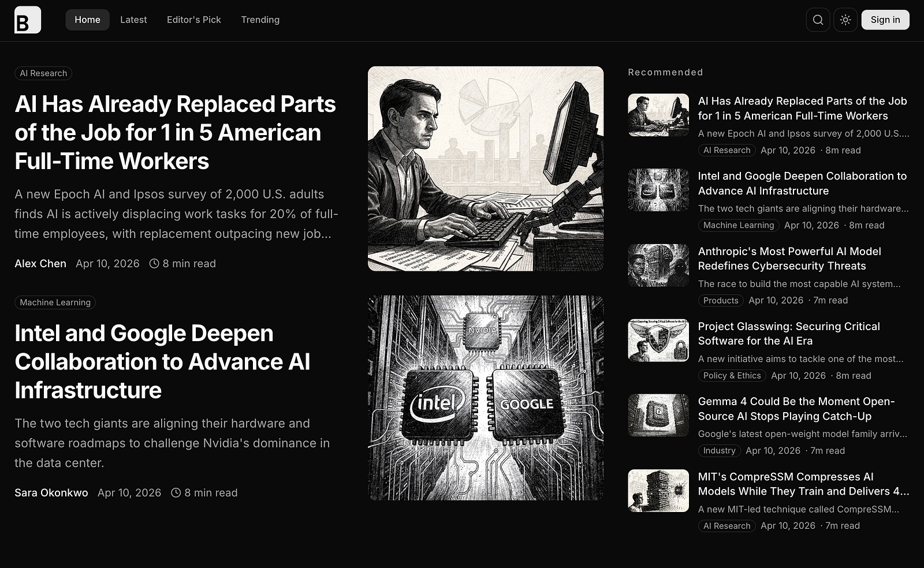
Task: Click 'Google's latest open-weight model family' excerpt
Action: pos(802,434)
